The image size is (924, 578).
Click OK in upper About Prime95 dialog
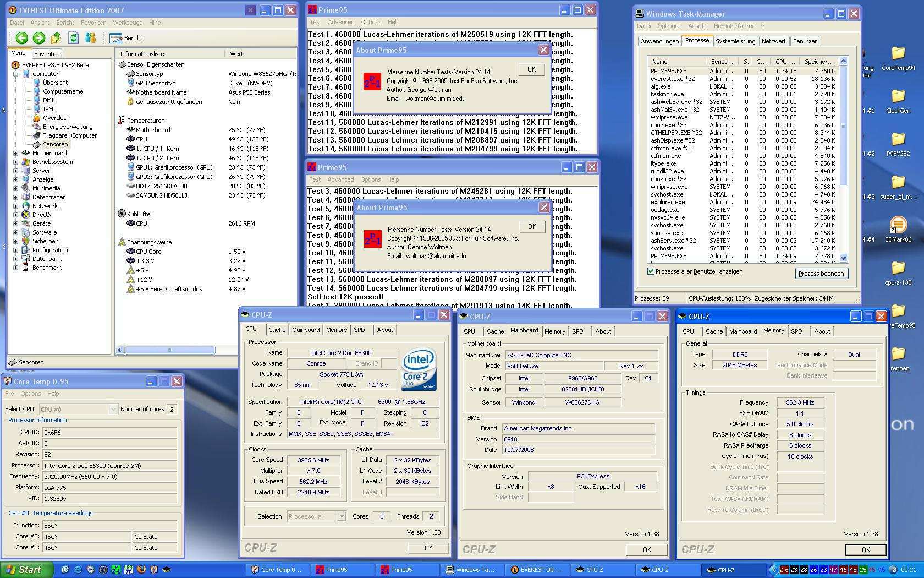click(531, 69)
